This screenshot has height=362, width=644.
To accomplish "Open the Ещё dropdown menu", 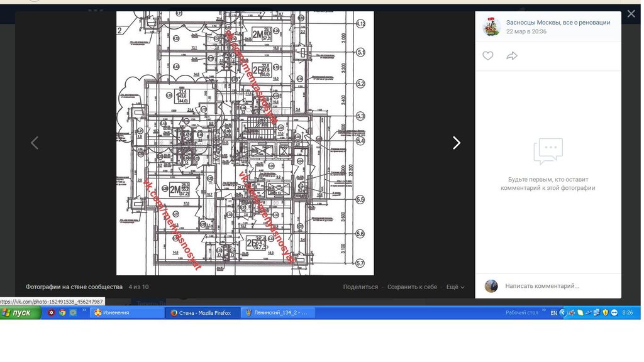I will click(455, 287).
